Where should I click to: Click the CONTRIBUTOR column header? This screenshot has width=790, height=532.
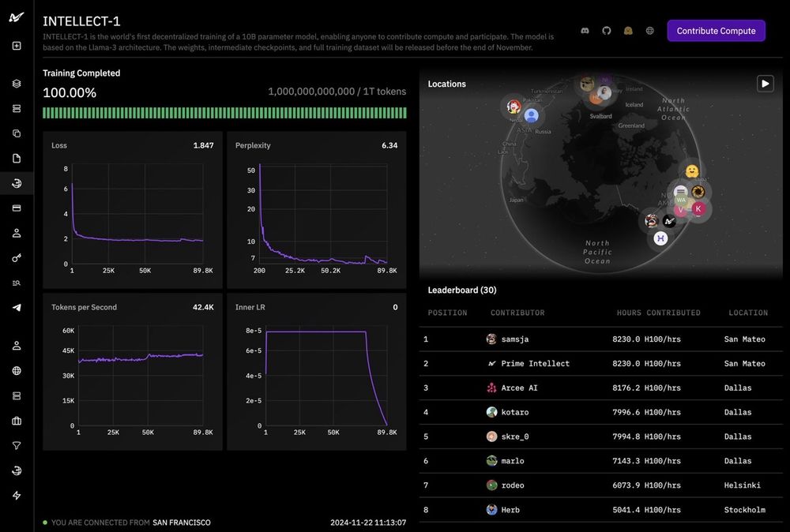517,313
